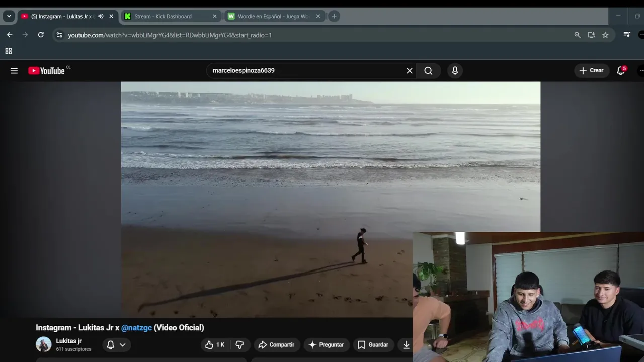
Task: Switch to Stream - Kick Dashboard tab
Action: [x=170, y=16]
